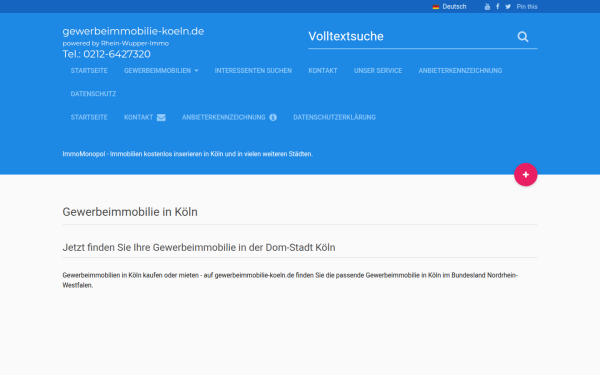Click the YouTube icon in top bar

[487, 7]
